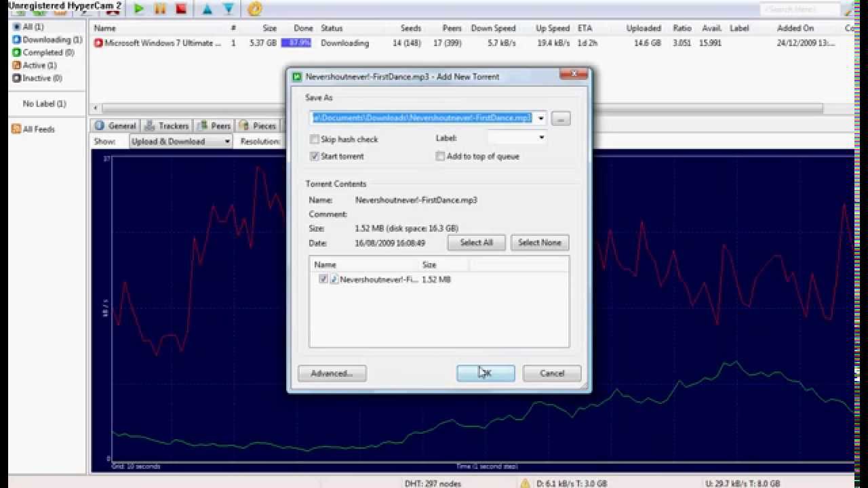The height and width of the screenshot is (488, 868).
Task: Close the Add New Torrent dialog
Action: 574,74
